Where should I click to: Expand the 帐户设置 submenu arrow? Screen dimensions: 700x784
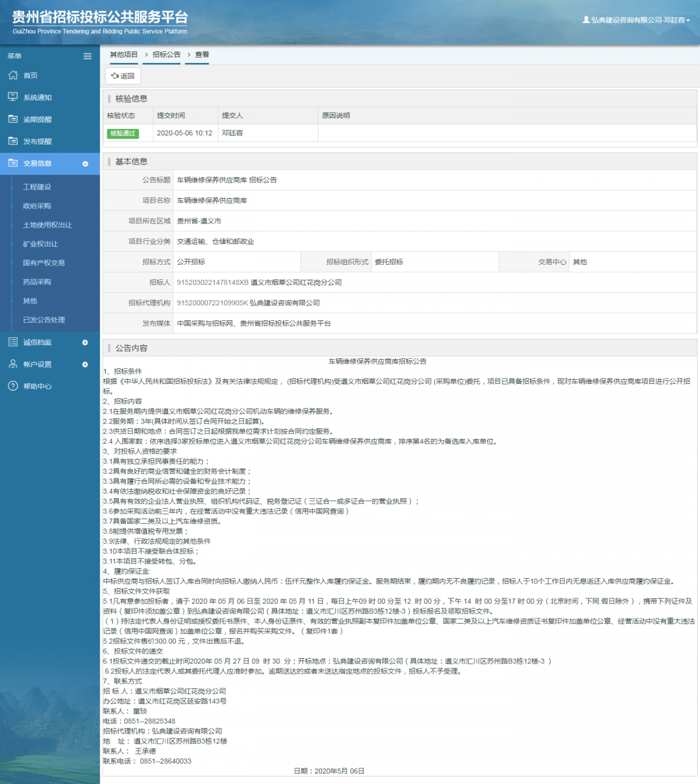pos(85,365)
